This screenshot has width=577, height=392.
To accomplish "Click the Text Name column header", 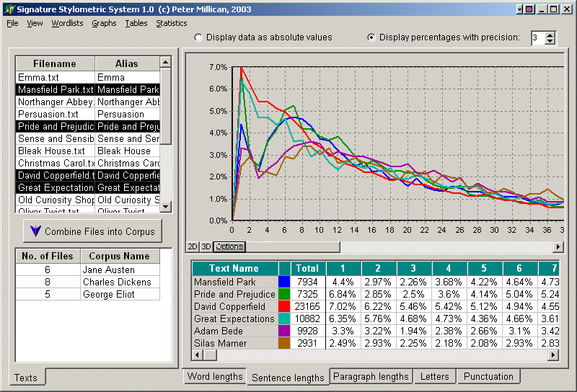I will 234,268.
